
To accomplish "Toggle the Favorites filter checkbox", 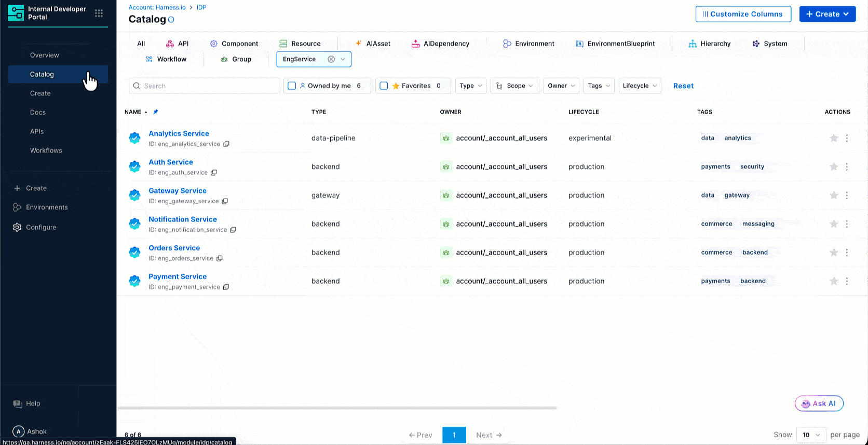I will click(384, 86).
